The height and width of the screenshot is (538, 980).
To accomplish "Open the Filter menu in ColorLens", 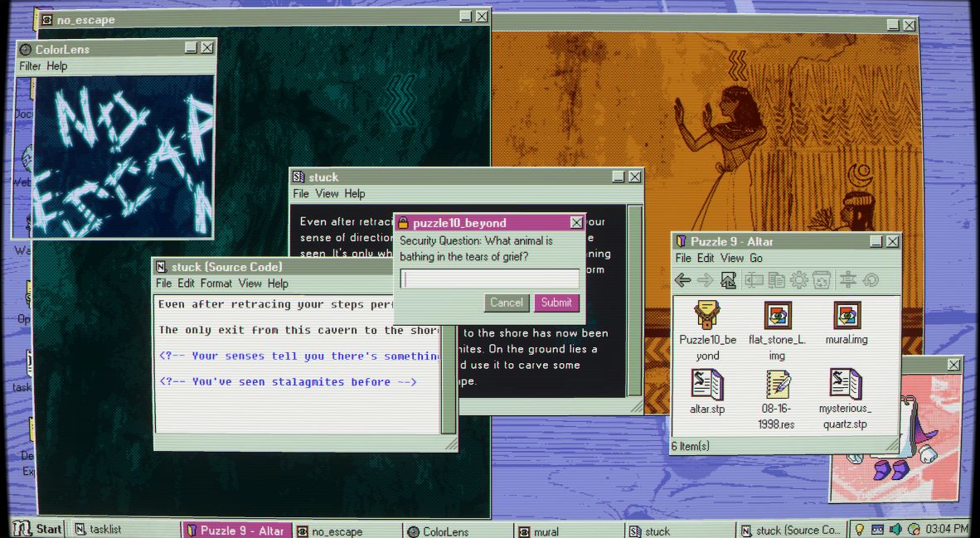I will (x=29, y=65).
